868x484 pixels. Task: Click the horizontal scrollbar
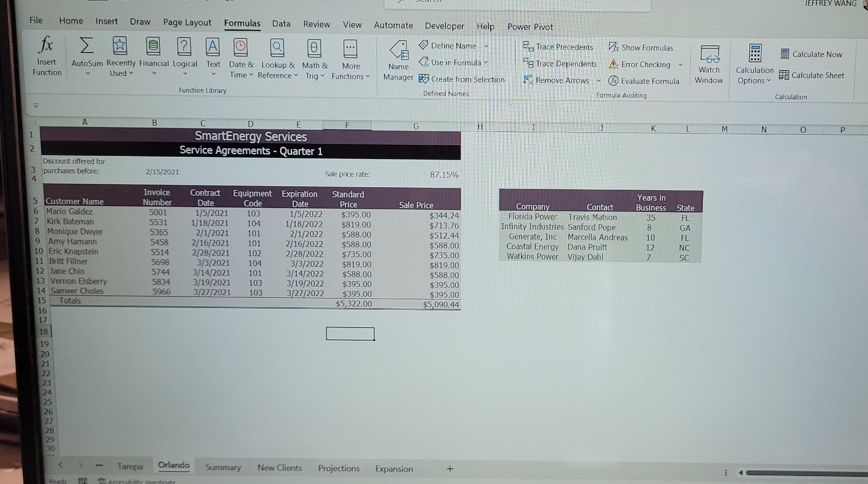pos(807,473)
